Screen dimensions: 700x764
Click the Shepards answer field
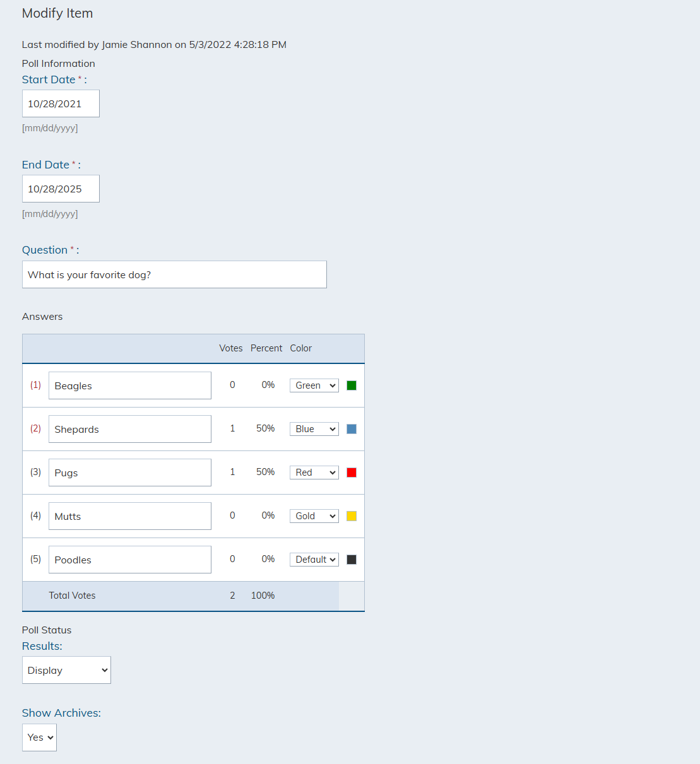pos(130,429)
